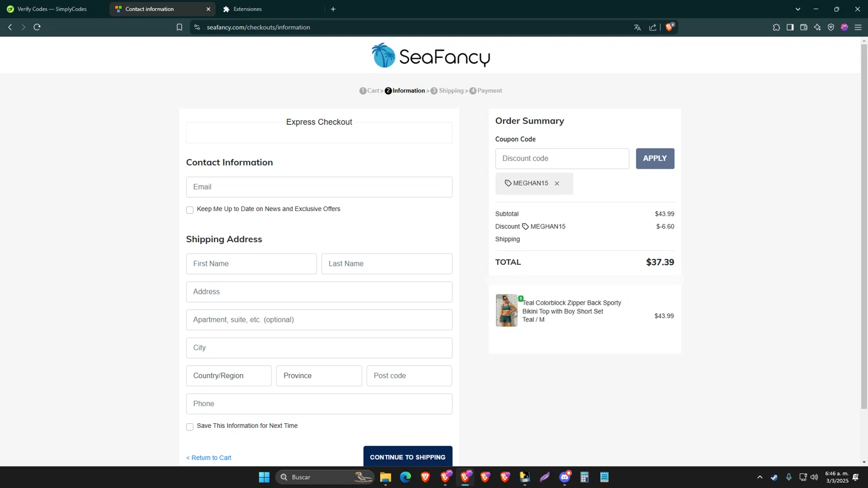The height and width of the screenshot is (488, 868).
Task: Open Discord from taskbar
Action: coord(565,477)
